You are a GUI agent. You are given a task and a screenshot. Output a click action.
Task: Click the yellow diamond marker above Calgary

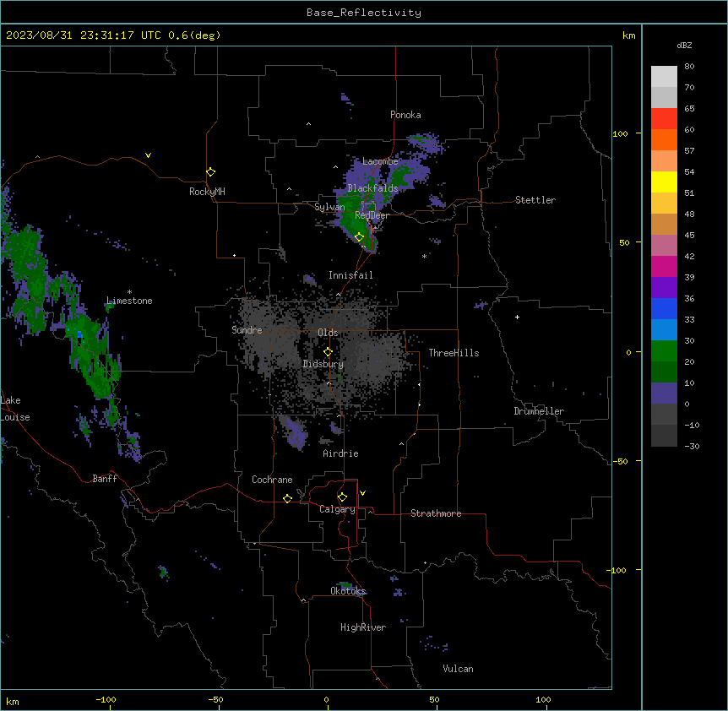point(342,497)
